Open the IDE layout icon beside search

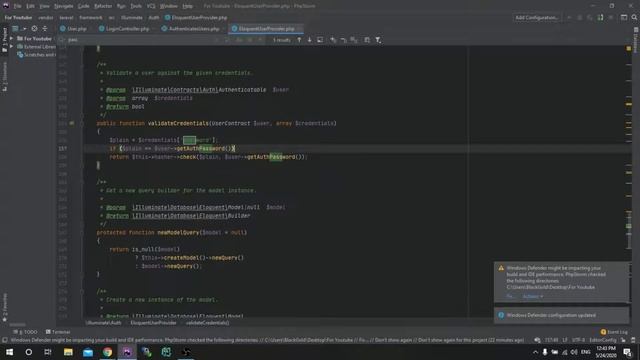click(624, 18)
